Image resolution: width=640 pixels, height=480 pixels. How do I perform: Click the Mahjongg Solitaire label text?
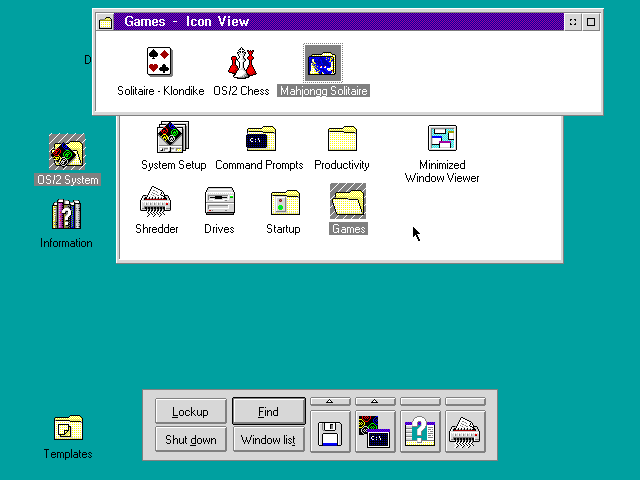coord(324,91)
